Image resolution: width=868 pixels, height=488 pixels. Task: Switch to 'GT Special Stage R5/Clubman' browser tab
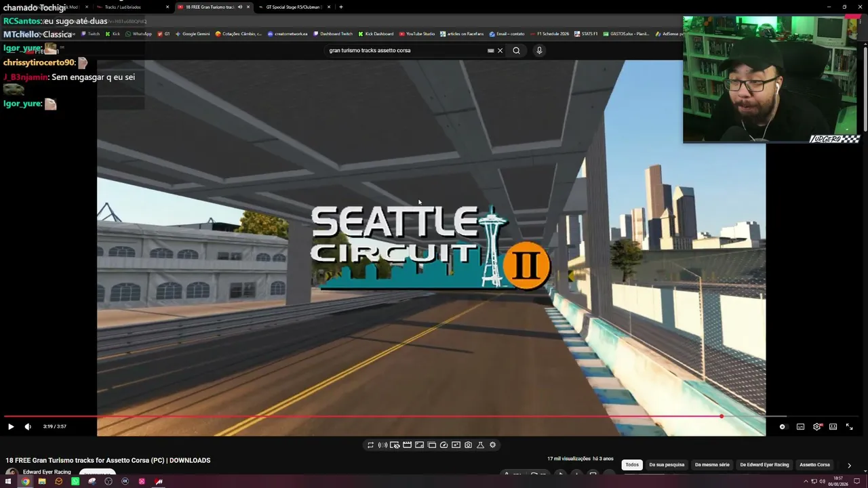(x=293, y=7)
